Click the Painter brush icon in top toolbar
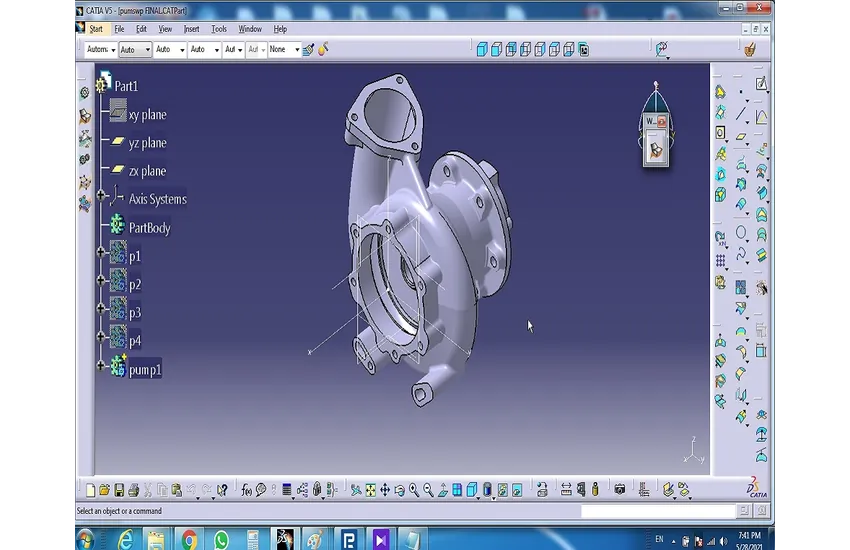850x550 pixels. pos(309,49)
